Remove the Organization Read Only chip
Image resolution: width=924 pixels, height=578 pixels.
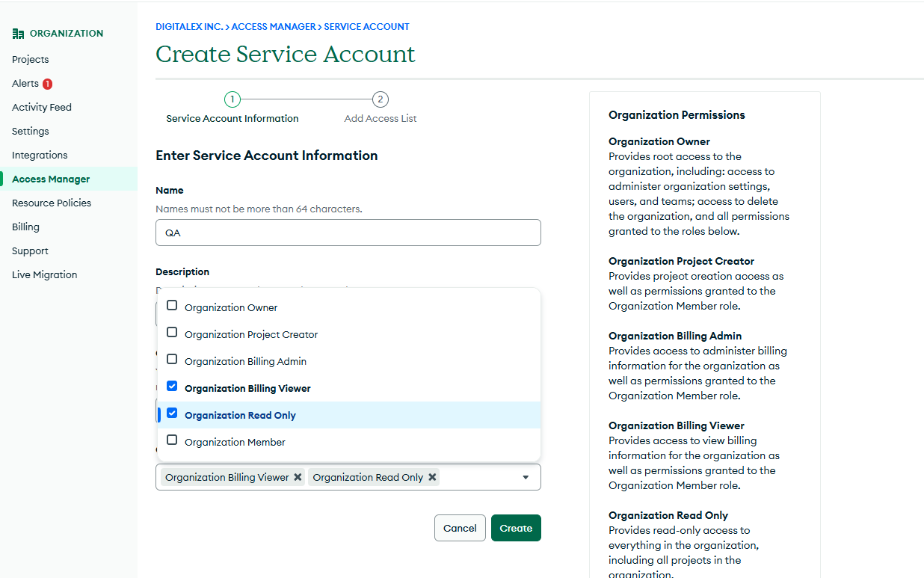(432, 477)
